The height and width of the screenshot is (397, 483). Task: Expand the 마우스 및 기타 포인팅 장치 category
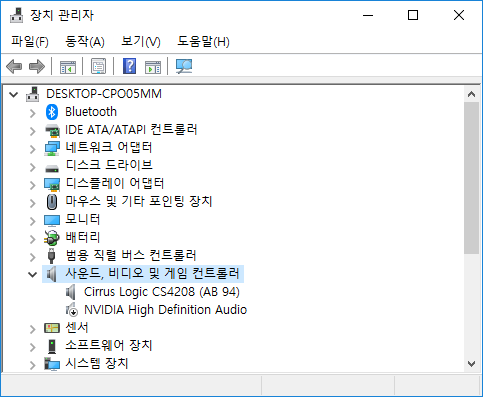[32, 203]
